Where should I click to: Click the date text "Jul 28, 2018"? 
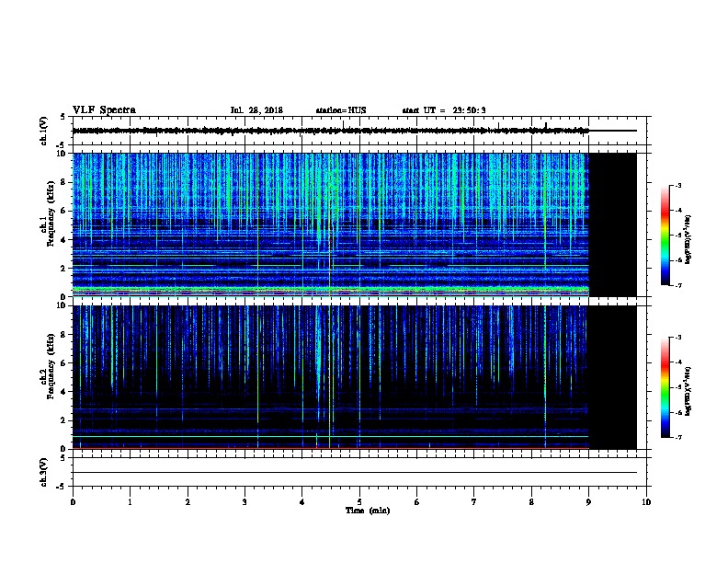click(256, 110)
